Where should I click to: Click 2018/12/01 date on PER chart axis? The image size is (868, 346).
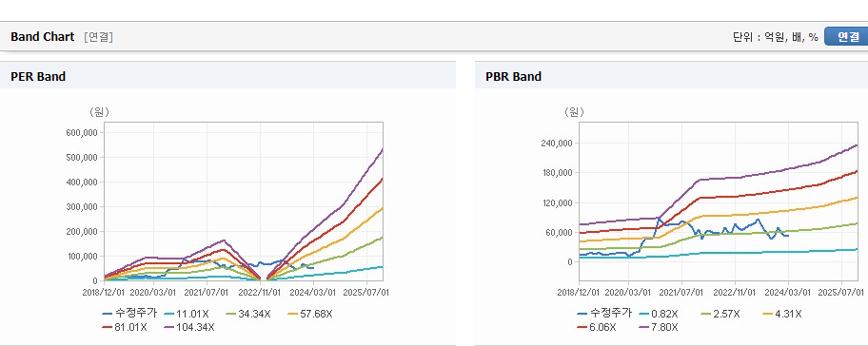pyautogui.click(x=105, y=292)
